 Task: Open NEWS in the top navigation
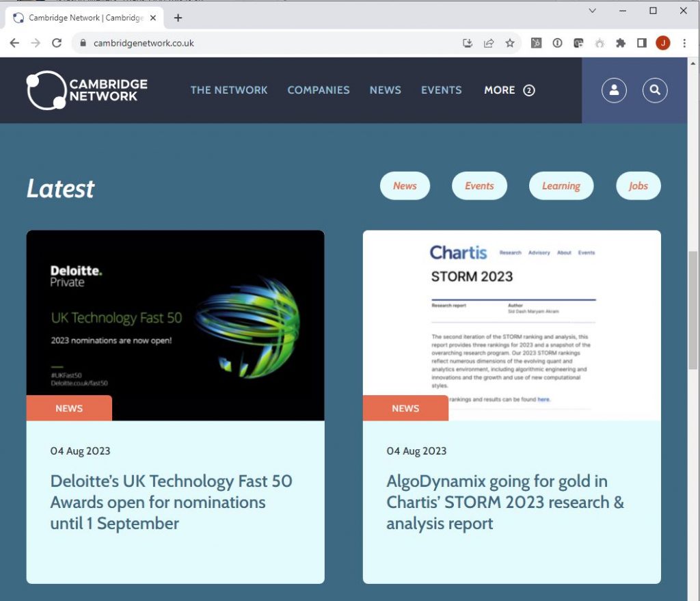pos(386,90)
